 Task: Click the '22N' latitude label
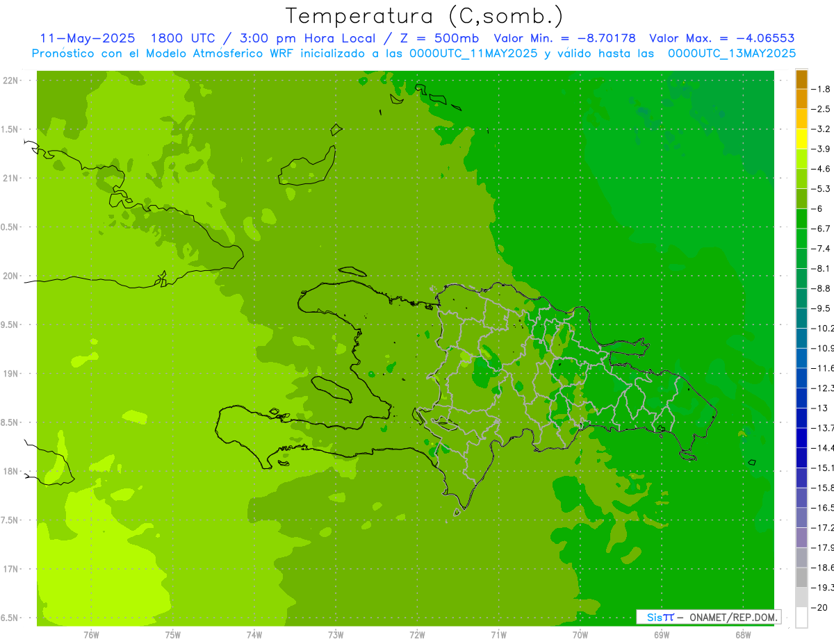11,81
